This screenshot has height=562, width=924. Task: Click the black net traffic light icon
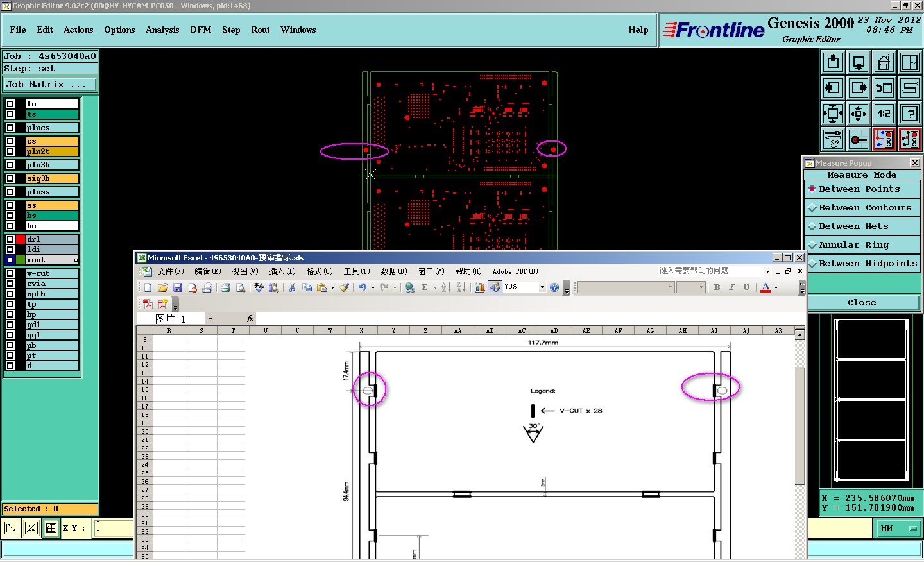click(910, 139)
